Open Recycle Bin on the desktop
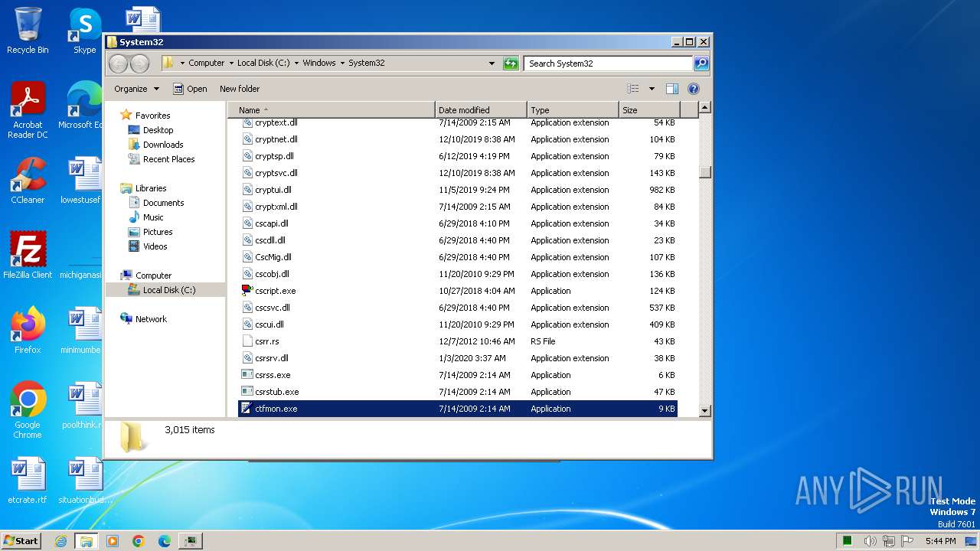This screenshot has width=980, height=551. coord(28,31)
